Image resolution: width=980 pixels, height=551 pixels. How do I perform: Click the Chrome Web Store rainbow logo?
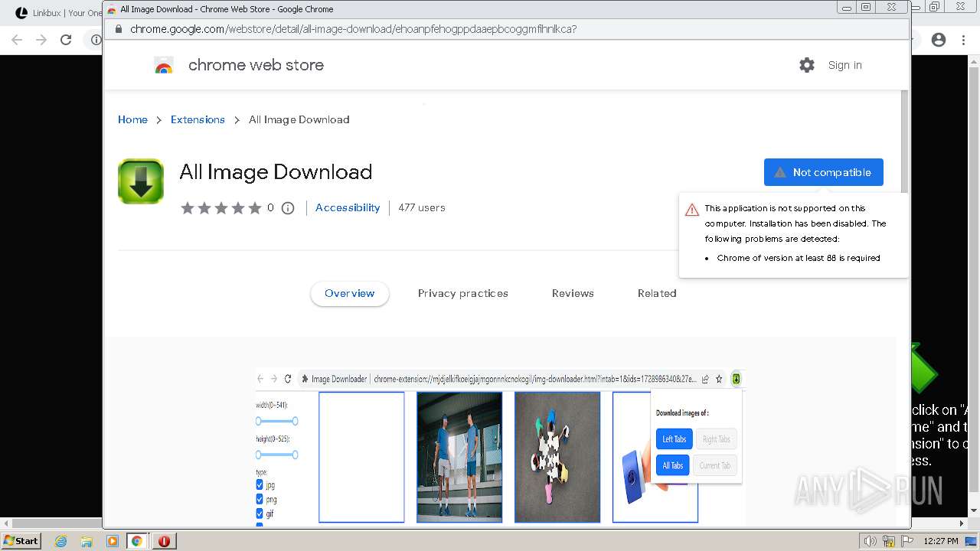point(164,66)
